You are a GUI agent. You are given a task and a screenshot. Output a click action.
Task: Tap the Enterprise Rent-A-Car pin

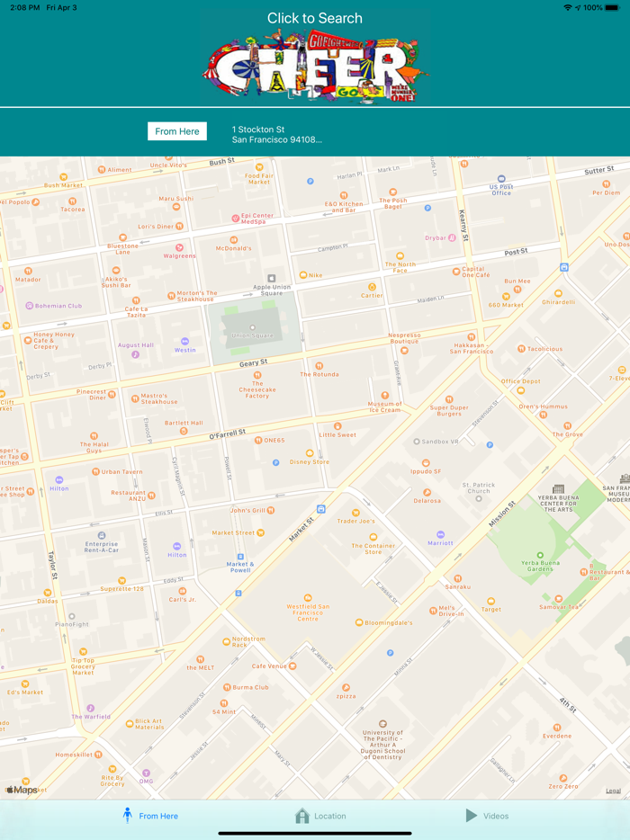(x=102, y=535)
